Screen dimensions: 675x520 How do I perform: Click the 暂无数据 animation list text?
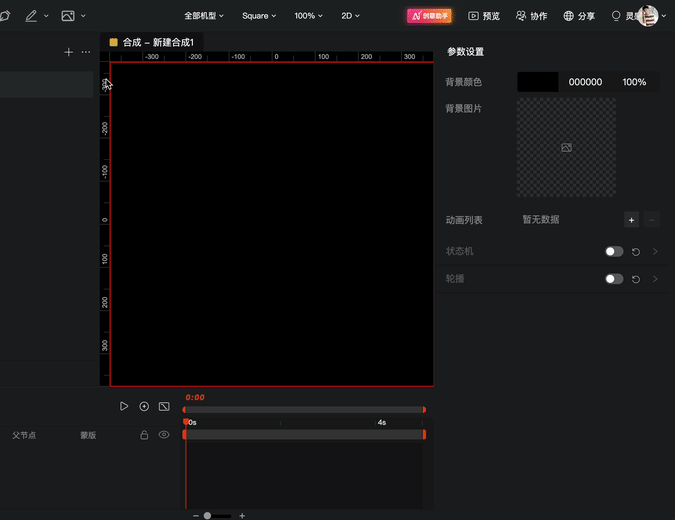541,220
